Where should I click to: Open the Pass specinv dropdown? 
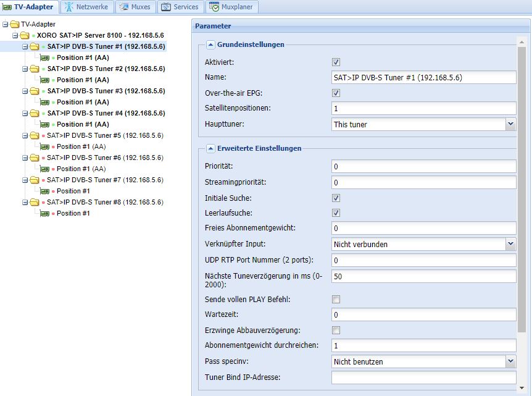(x=510, y=361)
